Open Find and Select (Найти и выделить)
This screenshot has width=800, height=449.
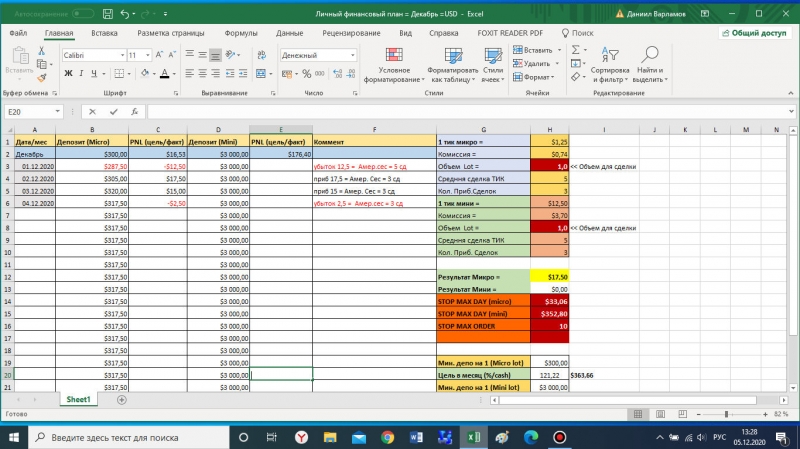click(x=649, y=64)
